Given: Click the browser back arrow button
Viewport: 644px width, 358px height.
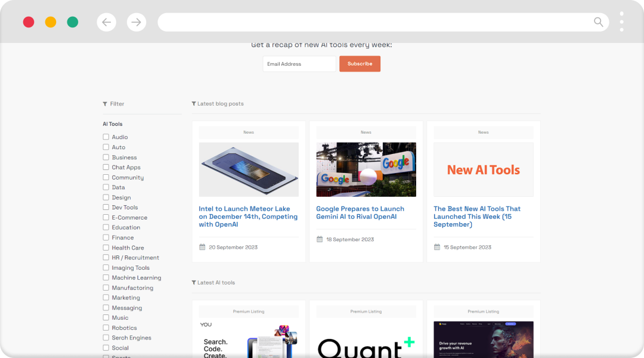Looking at the screenshot, I should [106, 22].
